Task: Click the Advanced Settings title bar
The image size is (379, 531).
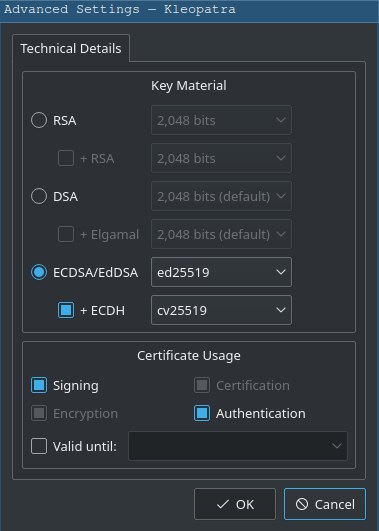Action: tap(189, 10)
